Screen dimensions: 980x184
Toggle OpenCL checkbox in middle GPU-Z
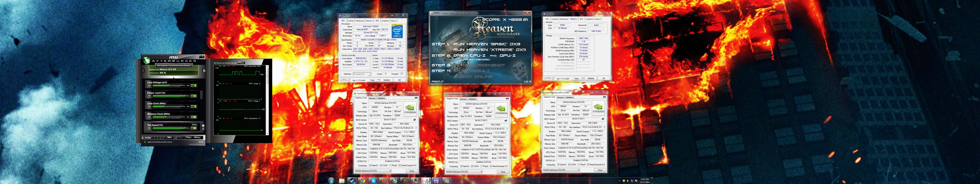click(461, 166)
